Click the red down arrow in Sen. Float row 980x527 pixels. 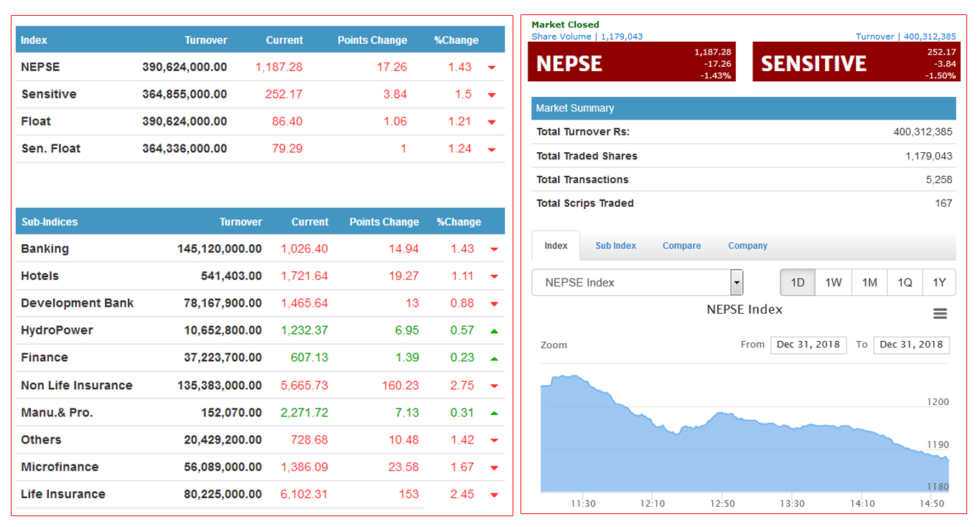(x=492, y=149)
